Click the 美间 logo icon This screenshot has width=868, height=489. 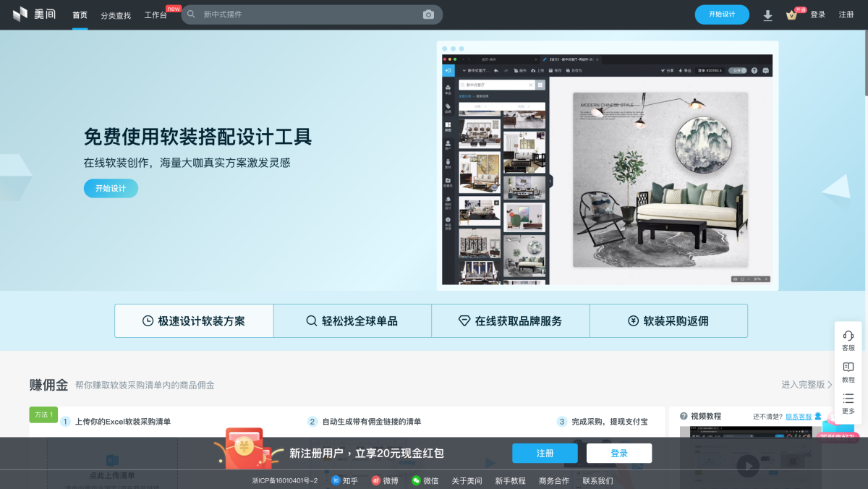[x=20, y=14]
